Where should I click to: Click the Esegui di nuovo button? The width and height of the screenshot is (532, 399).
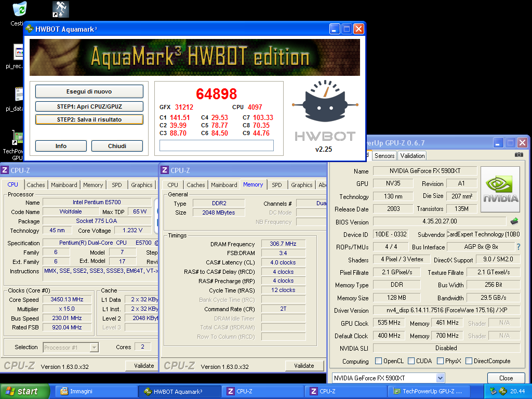click(x=89, y=91)
